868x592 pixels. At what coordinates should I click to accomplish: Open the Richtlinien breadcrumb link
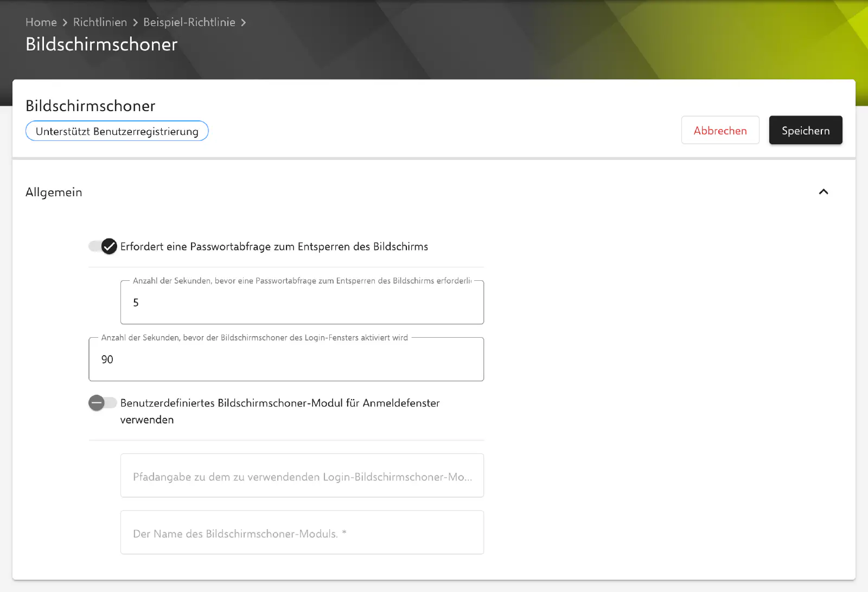[100, 22]
